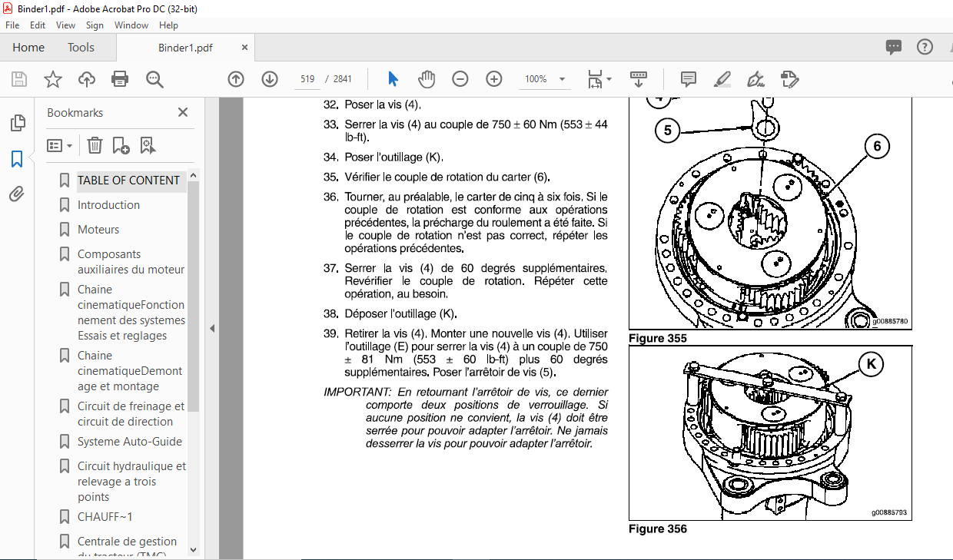Delete the selected bookmark with the trash icon

(95, 145)
